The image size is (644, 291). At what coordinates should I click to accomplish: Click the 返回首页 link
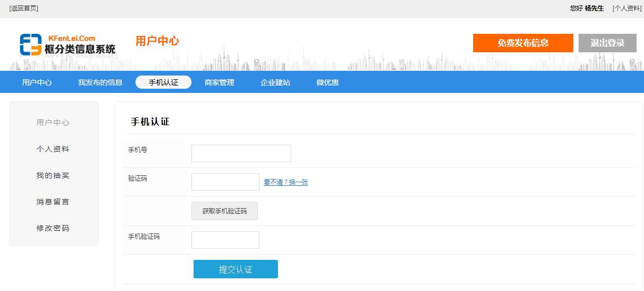tap(24, 8)
